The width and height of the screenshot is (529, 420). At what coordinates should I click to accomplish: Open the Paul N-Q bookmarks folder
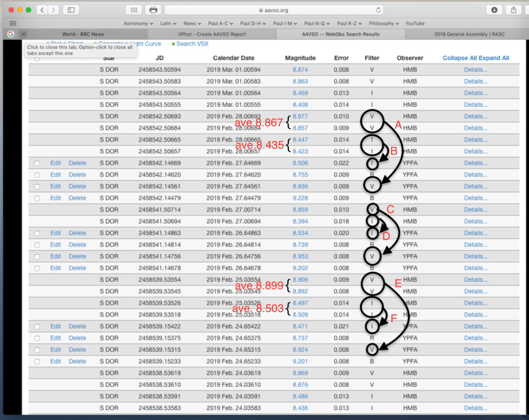(x=318, y=23)
